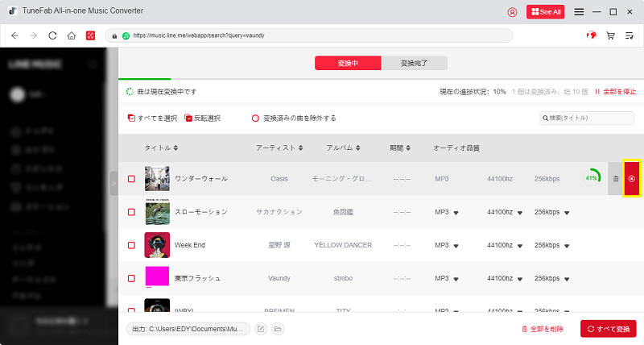644x345 pixels.
Task: Sort by アルバム column header
Action: pyautogui.click(x=343, y=148)
